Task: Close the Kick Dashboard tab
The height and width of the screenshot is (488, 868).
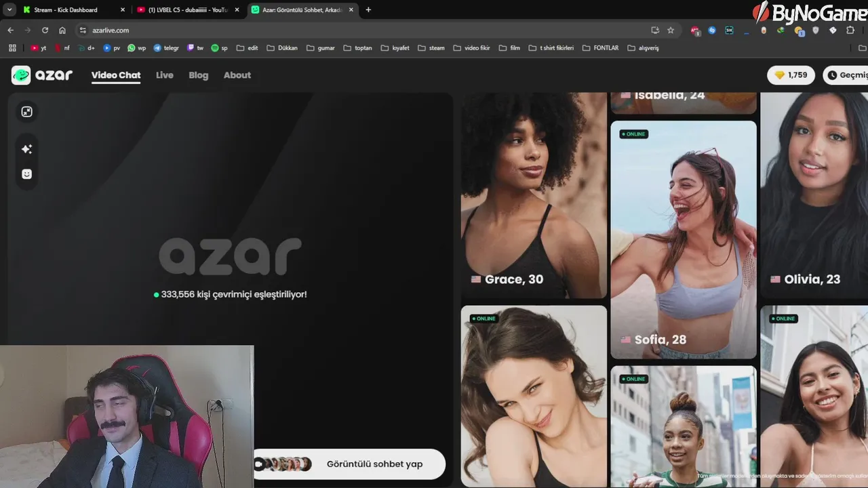Action: click(x=123, y=9)
